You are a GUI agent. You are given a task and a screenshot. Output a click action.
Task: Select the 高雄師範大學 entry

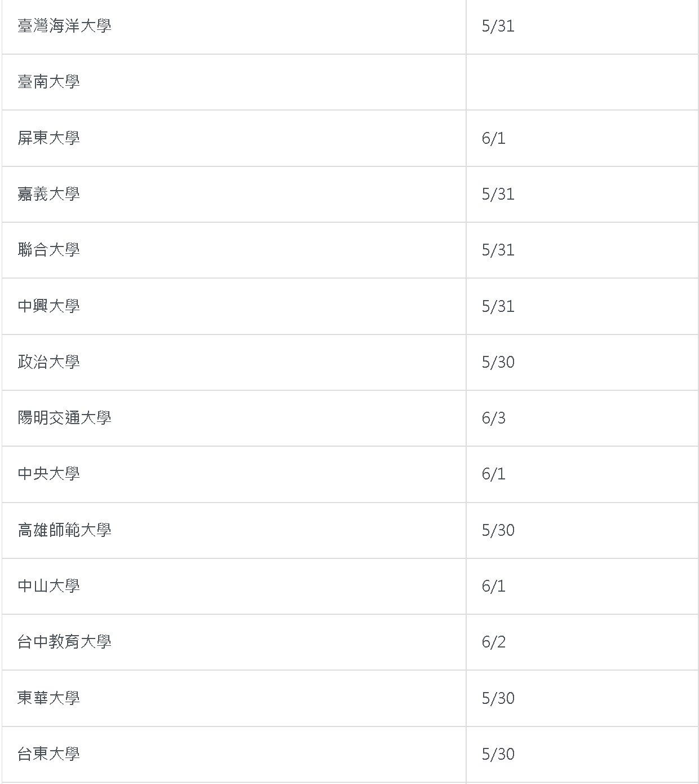click(64, 530)
